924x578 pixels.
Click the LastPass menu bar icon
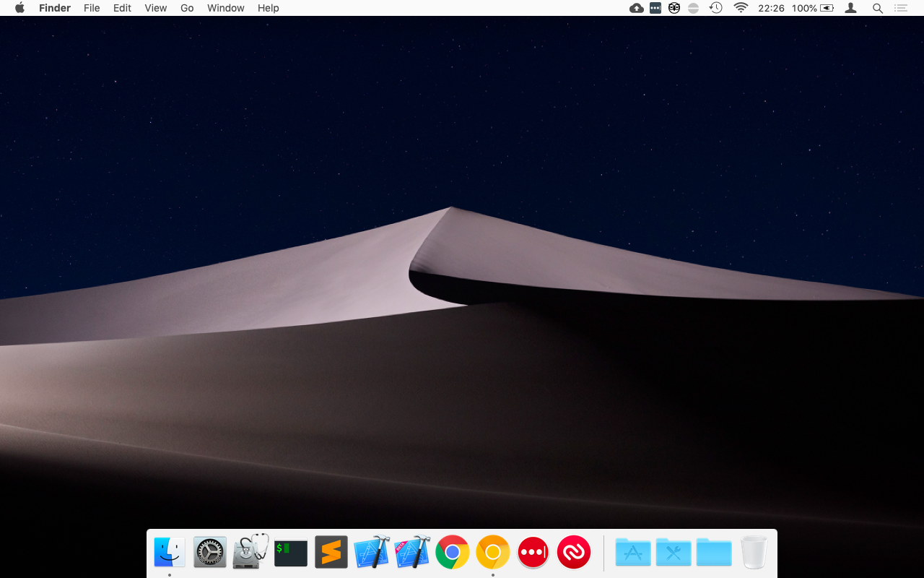pyautogui.click(x=655, y=8)
